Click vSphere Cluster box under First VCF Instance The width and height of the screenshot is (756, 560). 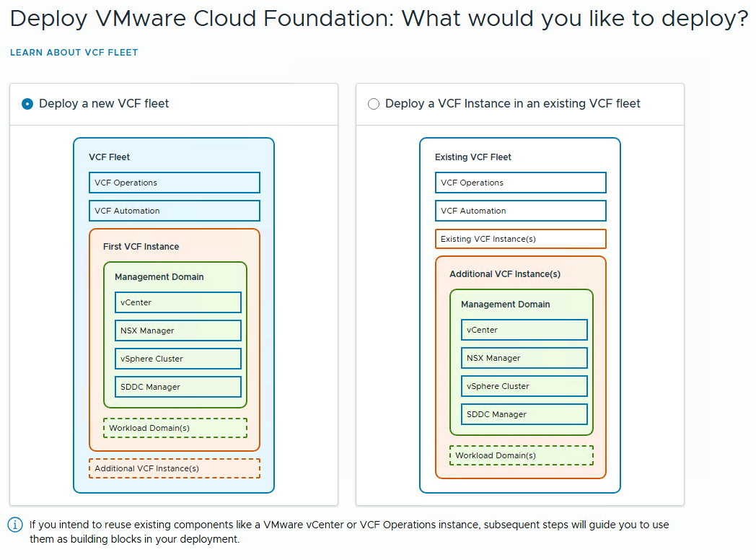[x=177, y=359]
